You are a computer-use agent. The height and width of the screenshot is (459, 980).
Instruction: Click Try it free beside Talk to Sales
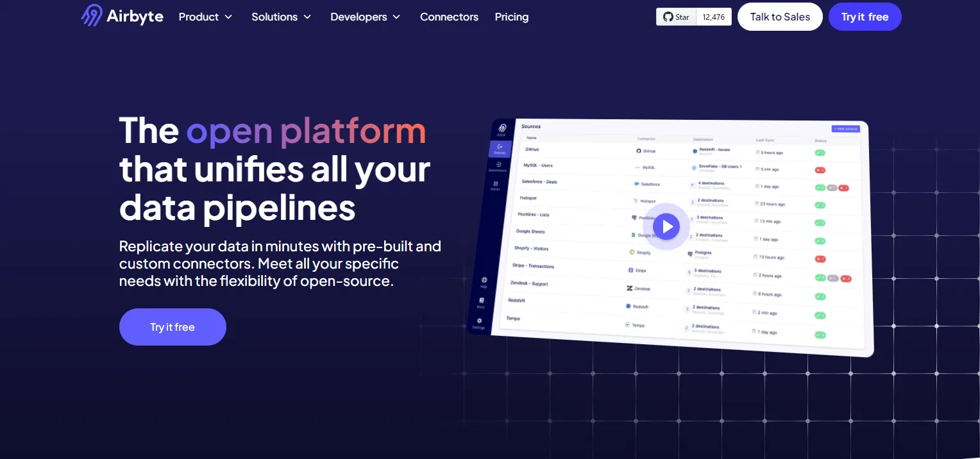tap(865, 17)
